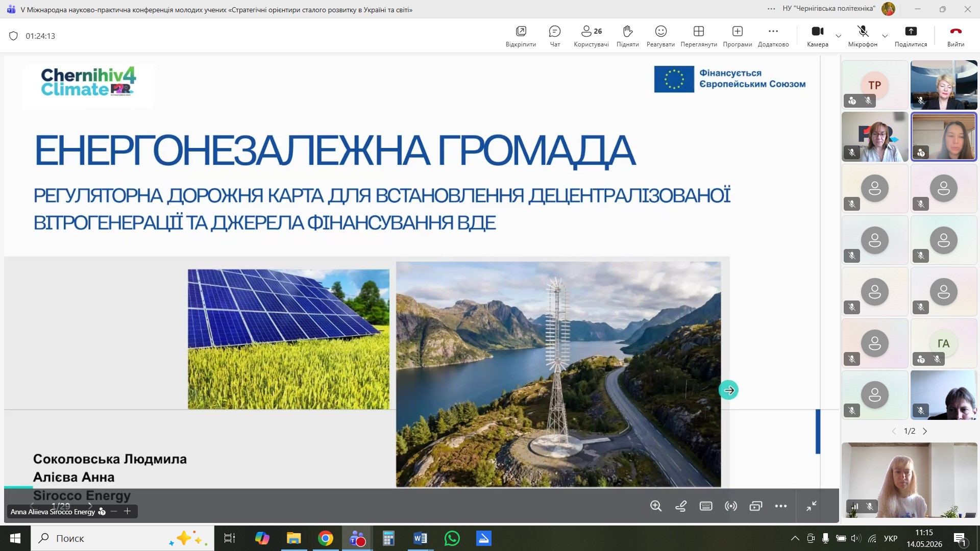Click the 1/2 participant page indicator

pos(910,431)
